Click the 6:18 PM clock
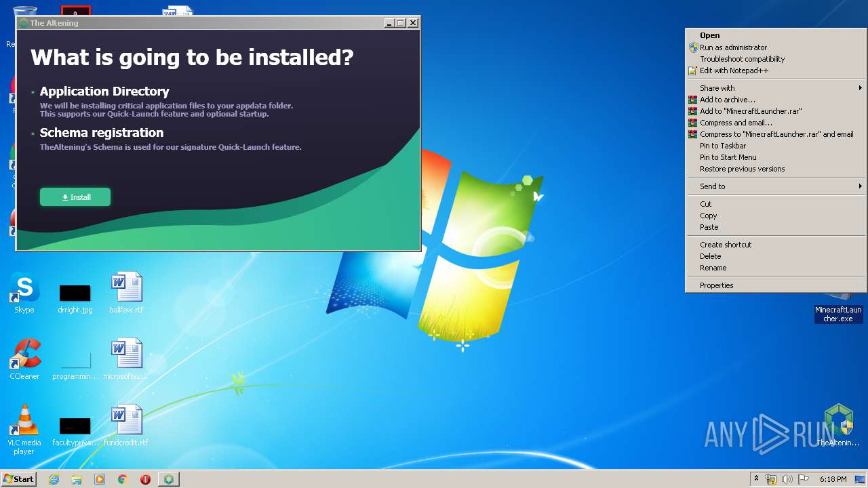 [833, 479]
